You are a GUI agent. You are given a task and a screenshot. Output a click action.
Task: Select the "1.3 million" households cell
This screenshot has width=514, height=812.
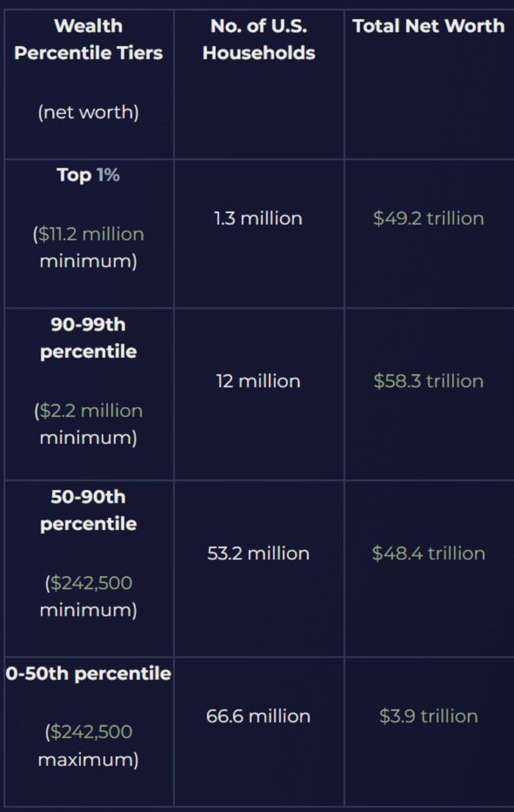tap(258, 218)
